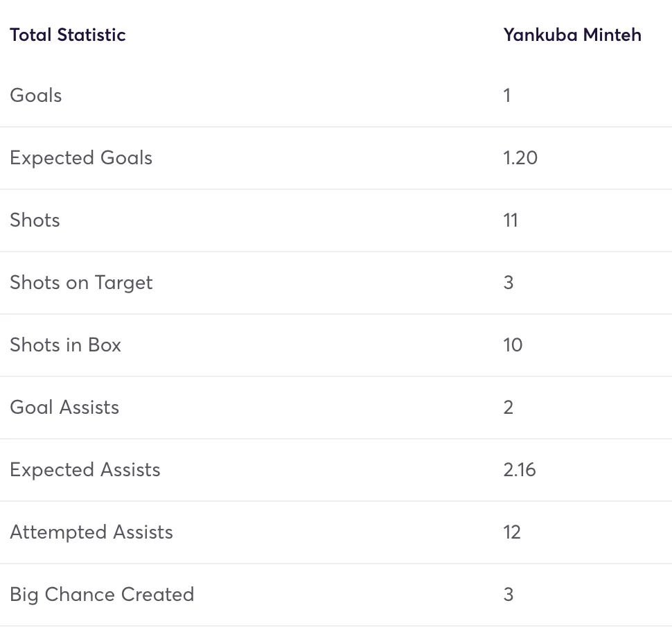Select the Goal Assists value

[x=509, y=407]
